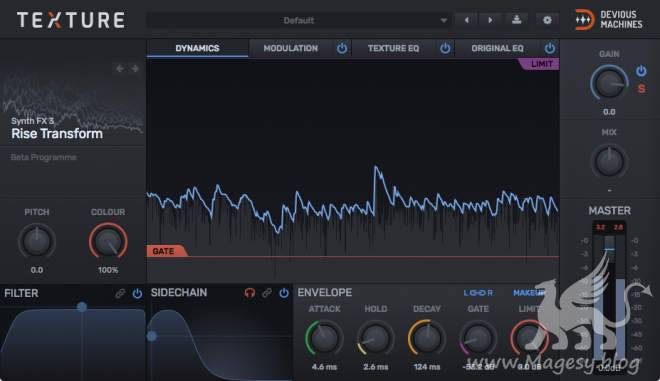The height and width of the screenshot is (381, 660).
Task: Click the Pitch value 0.0
Action: (37, 270)
